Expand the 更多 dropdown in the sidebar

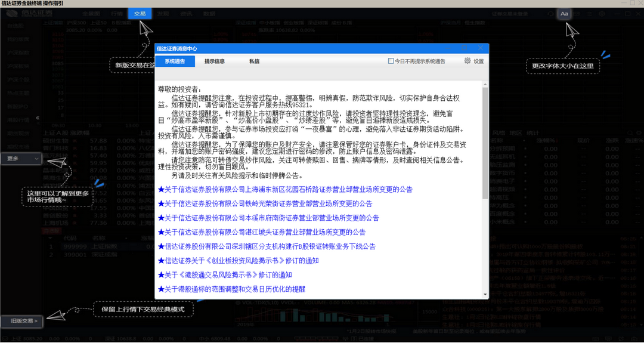click(21, 158)
